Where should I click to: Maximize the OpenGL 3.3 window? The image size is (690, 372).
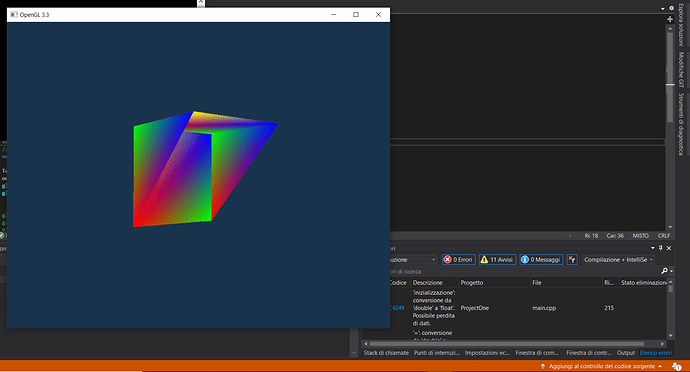pos(356,15)
